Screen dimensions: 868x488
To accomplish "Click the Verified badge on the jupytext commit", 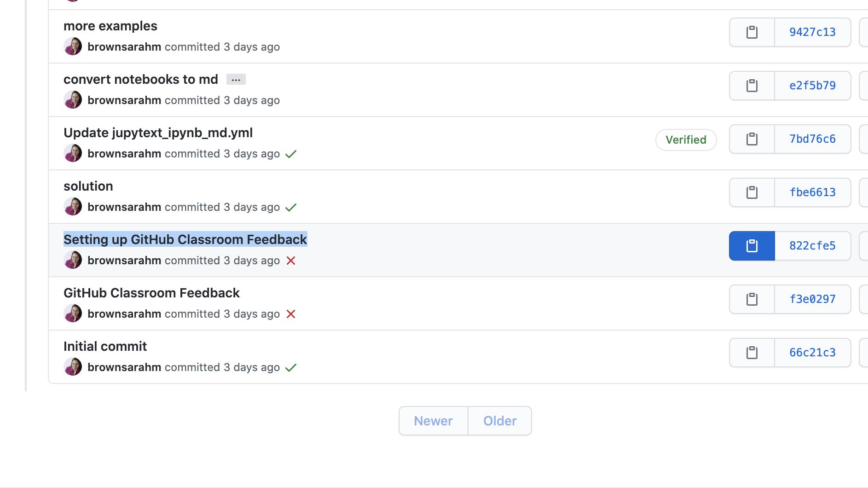I will coord(686,139).
